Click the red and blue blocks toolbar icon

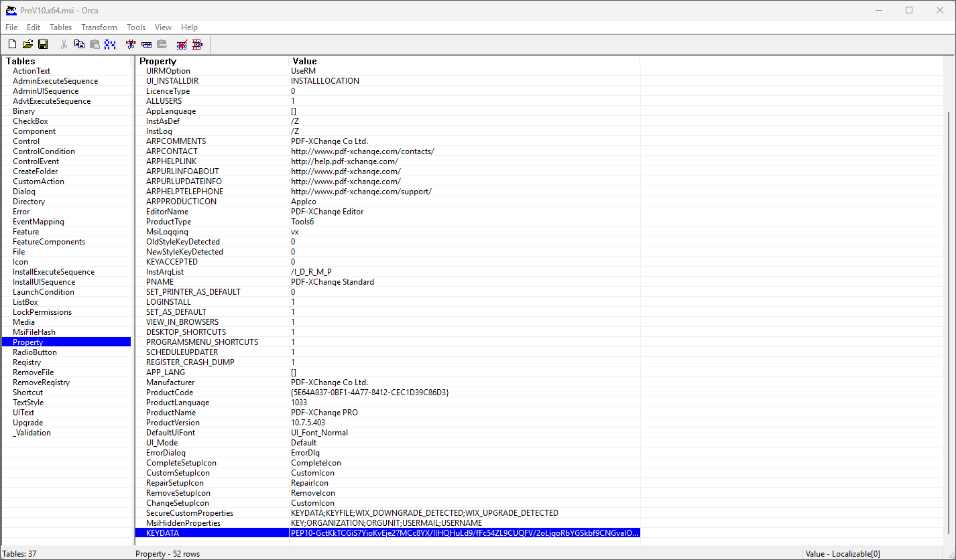coord(197,45)
